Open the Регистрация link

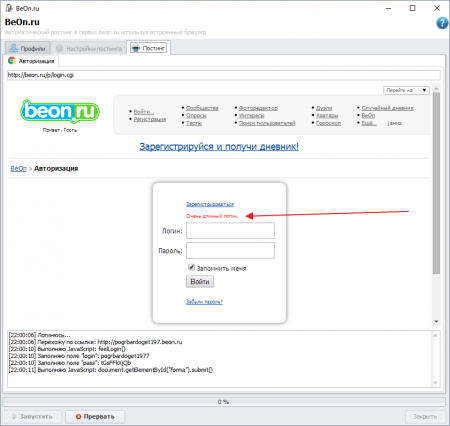tap(150, 119)
